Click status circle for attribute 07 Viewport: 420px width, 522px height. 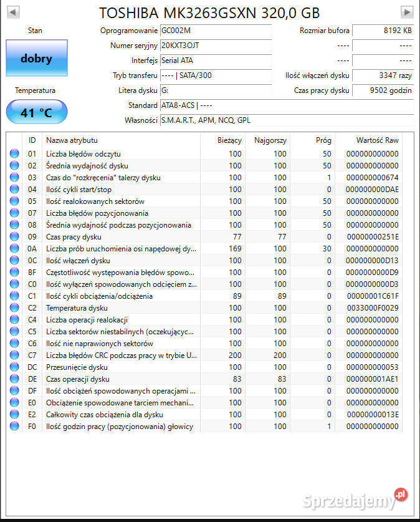14,213
